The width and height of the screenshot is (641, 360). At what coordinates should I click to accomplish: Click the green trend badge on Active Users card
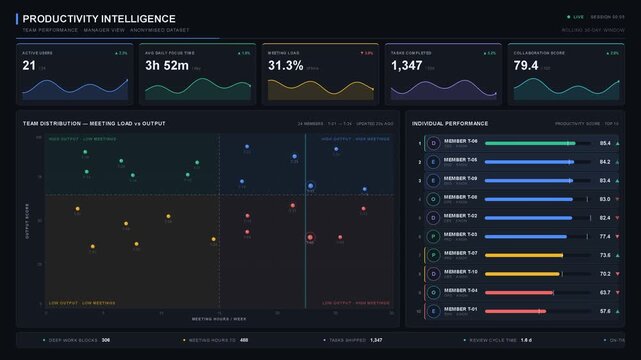(121, 53)
